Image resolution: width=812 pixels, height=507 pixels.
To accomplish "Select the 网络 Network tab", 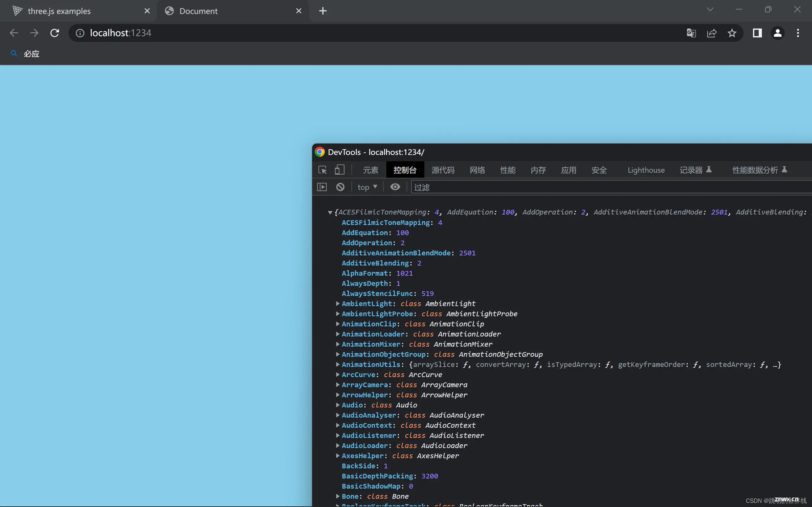I will click(x=477, y=170).
